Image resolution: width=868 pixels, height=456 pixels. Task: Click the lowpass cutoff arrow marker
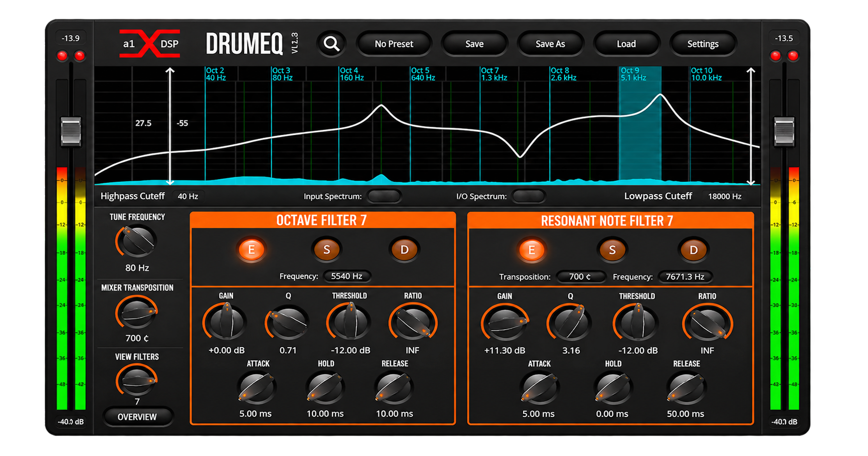pos(750,126)
